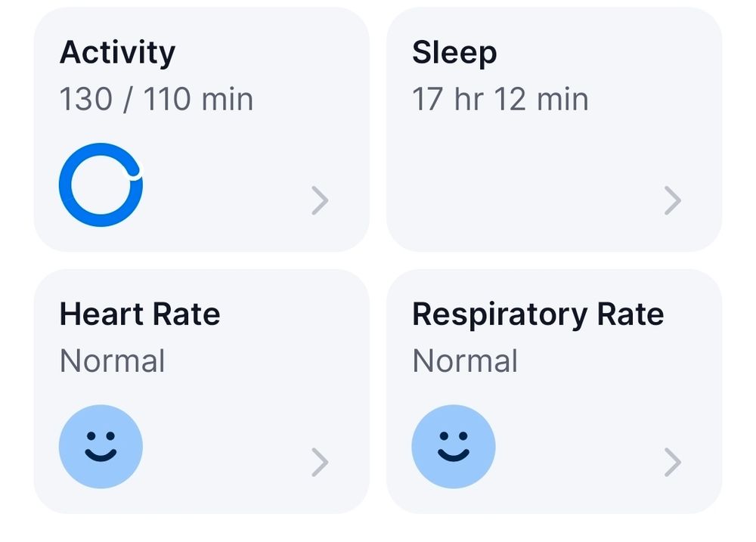Image resolution: width=756 pixels, height=542 pixels.
Task: Open Activity details with its chevron arrow
Action: (x=320, y=200)
